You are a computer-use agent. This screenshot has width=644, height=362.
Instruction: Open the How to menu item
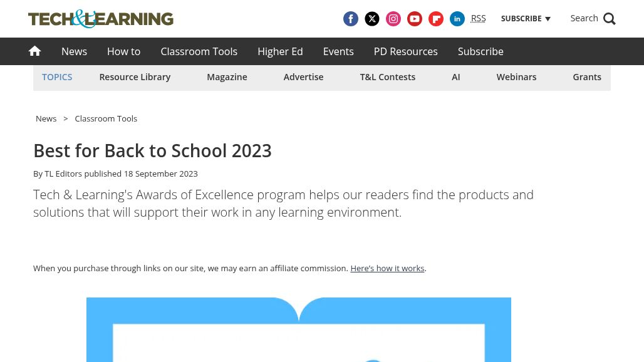(123, 51)
